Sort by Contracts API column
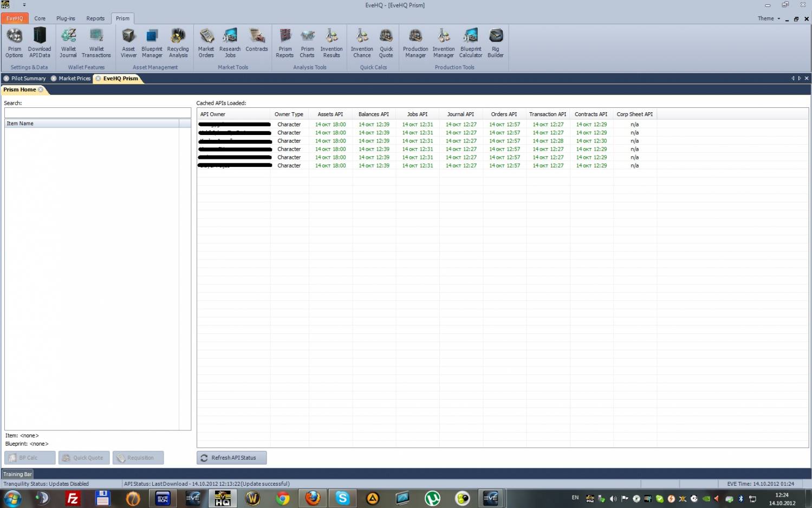 tap(591, 114)
